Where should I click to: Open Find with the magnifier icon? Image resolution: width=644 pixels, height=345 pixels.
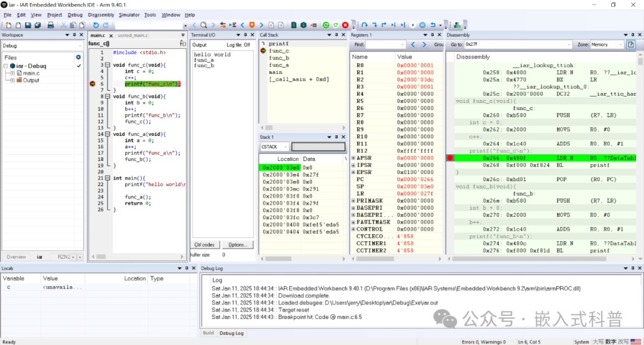203,25
